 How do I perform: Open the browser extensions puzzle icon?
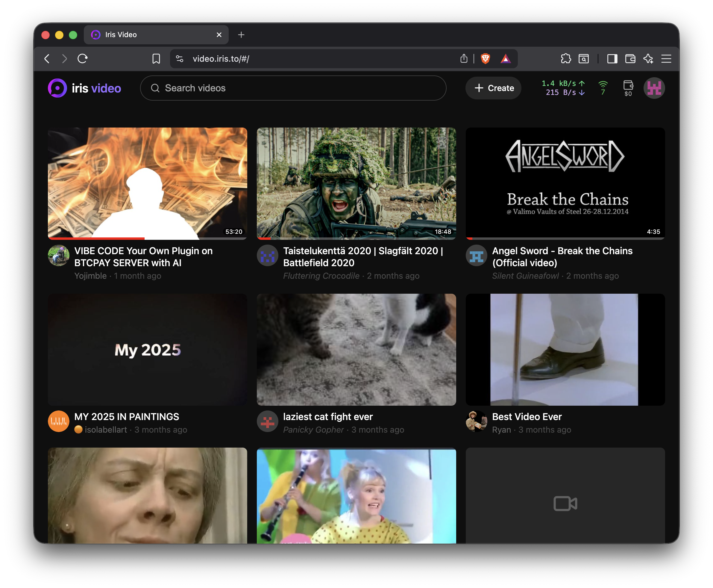coord(566,59)
